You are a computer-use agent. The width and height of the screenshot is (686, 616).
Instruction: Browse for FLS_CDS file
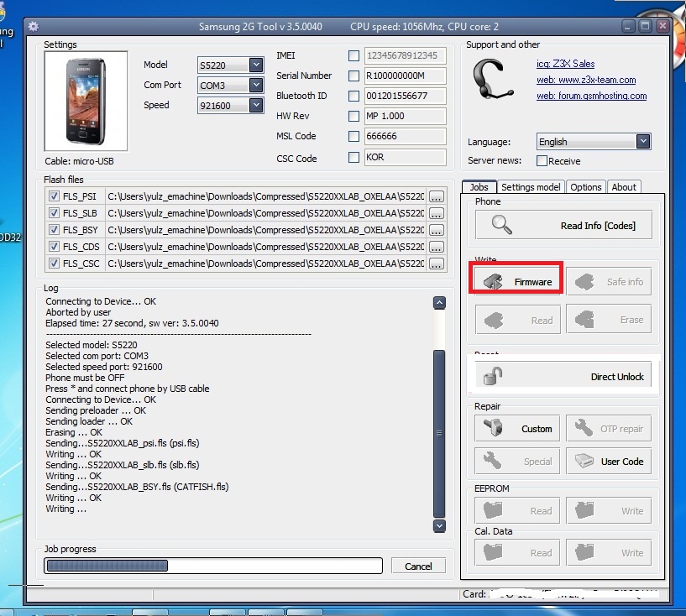coord(436,247)
